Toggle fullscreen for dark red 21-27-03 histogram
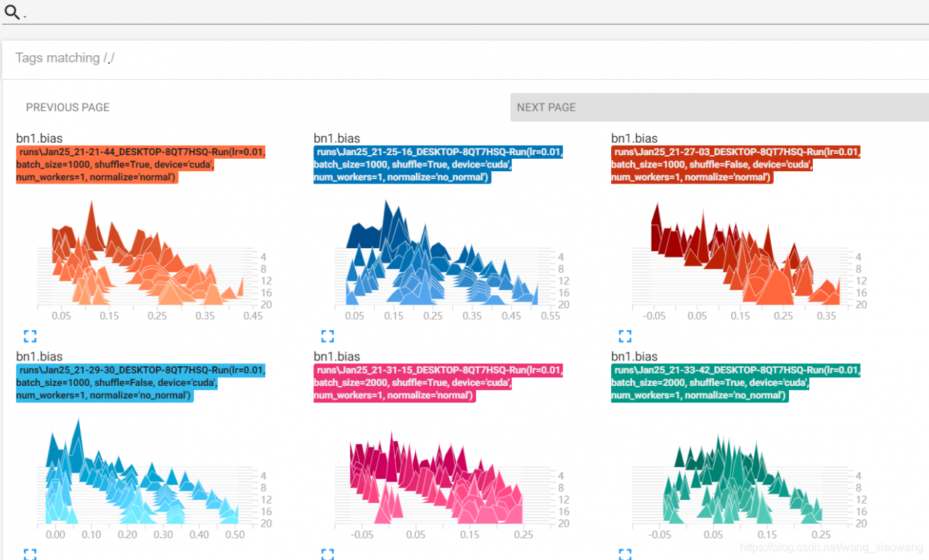Image resolution: width=929 pixels, height=560 pixels. (625, 336)
